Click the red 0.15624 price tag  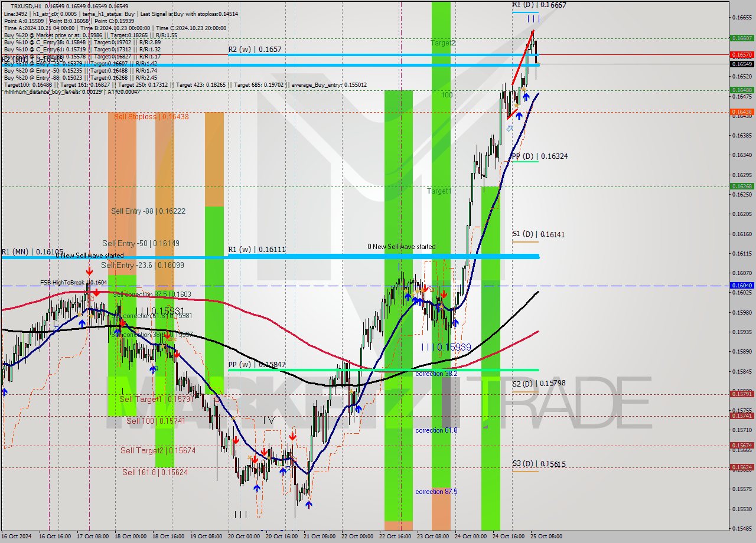742,467
